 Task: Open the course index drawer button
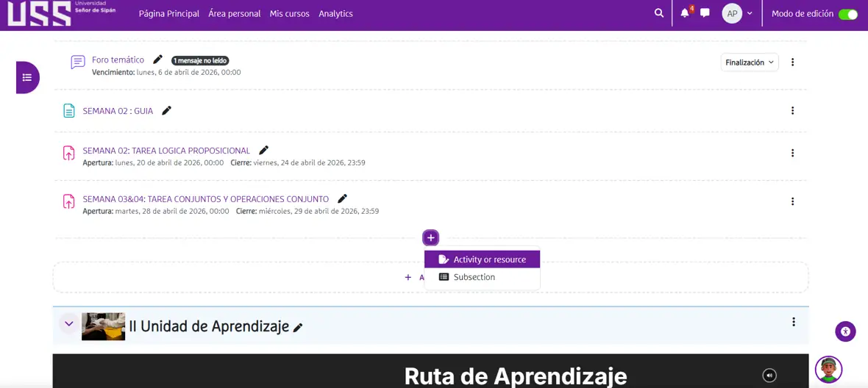coord(27,77)
